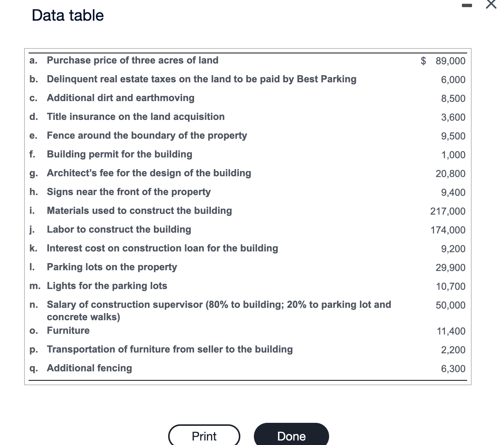
Task: Select the Labor to construct entry
Action: 119,229
